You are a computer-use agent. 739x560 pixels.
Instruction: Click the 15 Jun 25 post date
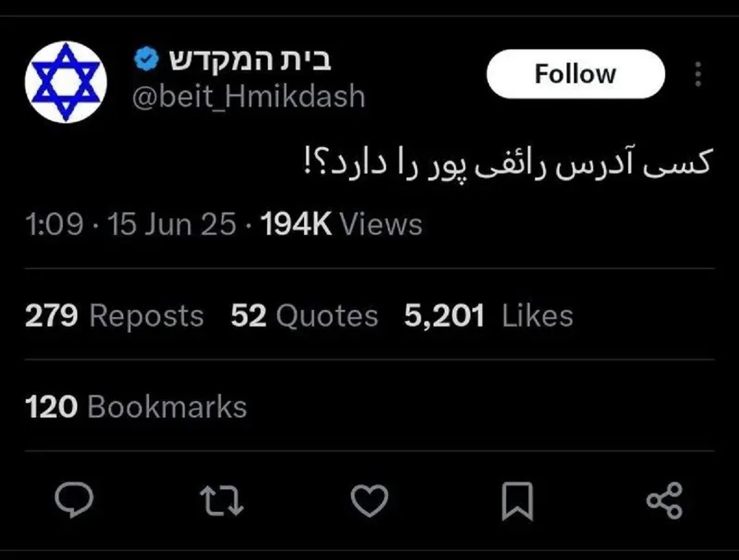(x=172, y=225)
